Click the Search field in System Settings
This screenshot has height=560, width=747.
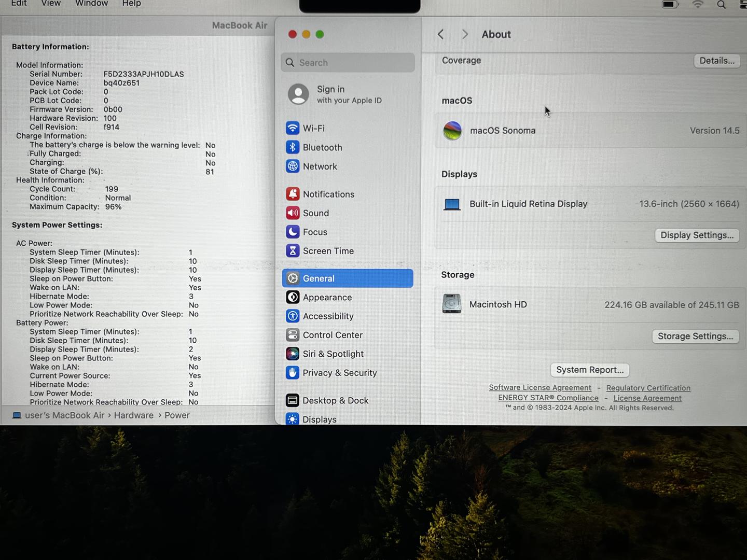(348, 63)
